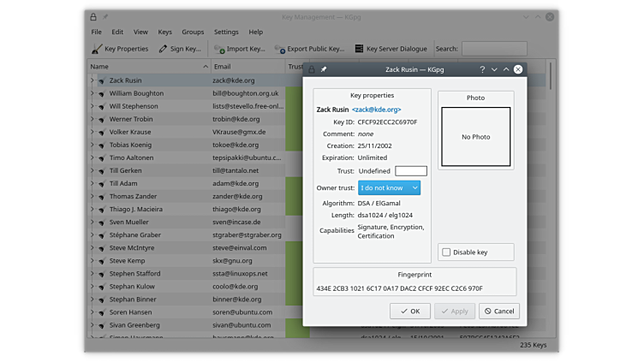This screenshot has height=362, width=644.
Task: Click the Search input field in the toolbar
Action: point(494,49)
